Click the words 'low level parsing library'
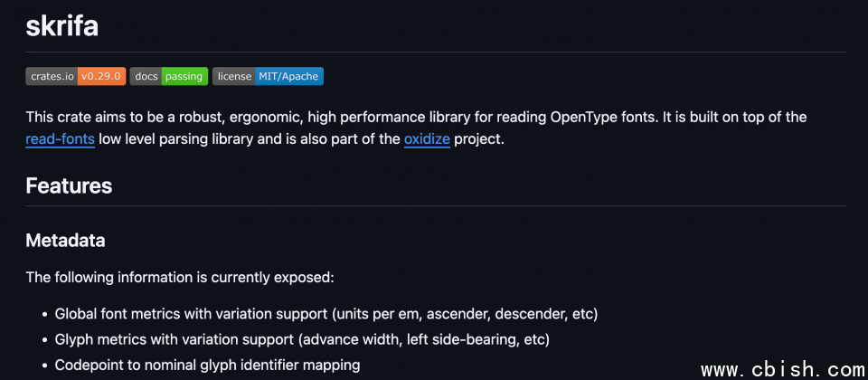The height and width of the screenshot is (380, 868). pos(185,140)
